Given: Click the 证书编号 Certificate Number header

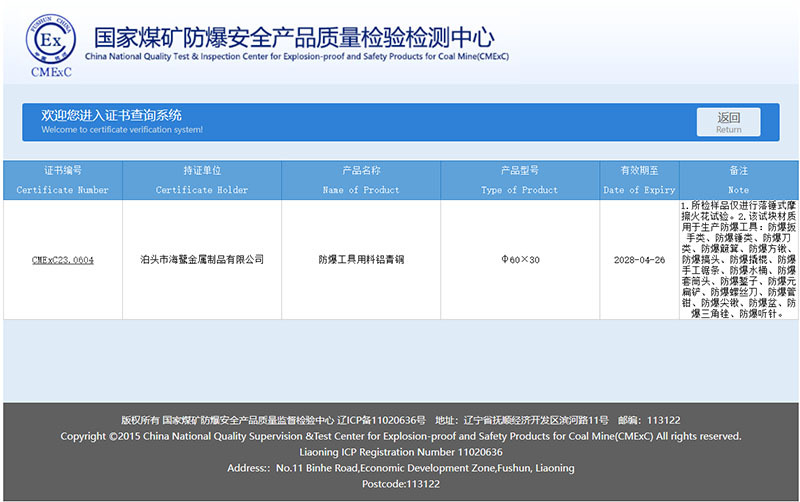Looking at the screenshot, I should pyautogui.click(x=63, y=180).
